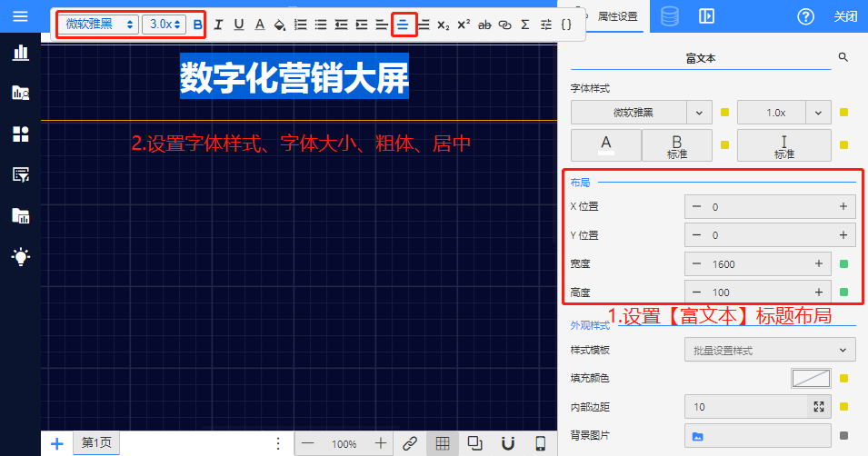
Task: Open the fill bucket highlight color
Action: coord(280,25)
